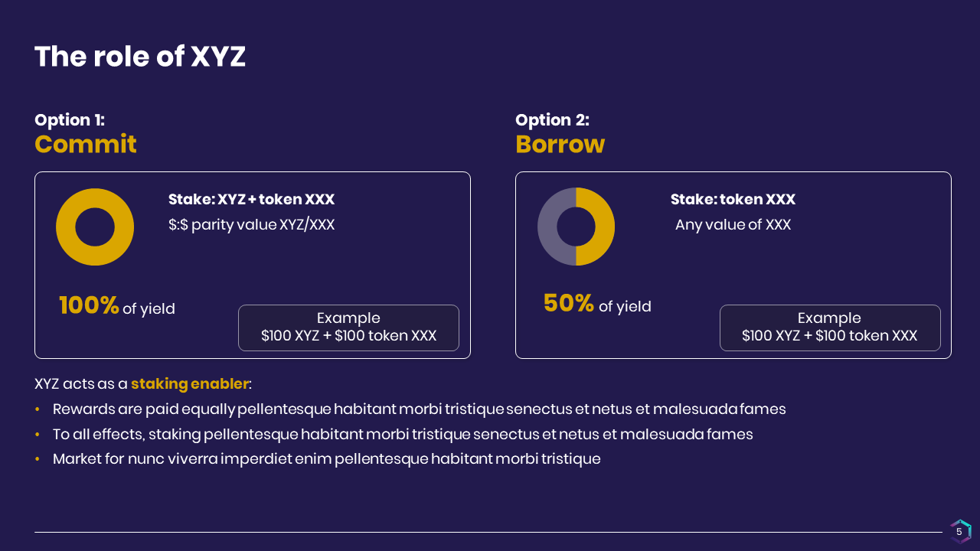This screenshot has width=980, height=551.
Task: Click the Market for nunc viverra bullet
Action: click(x=326, y=459)
